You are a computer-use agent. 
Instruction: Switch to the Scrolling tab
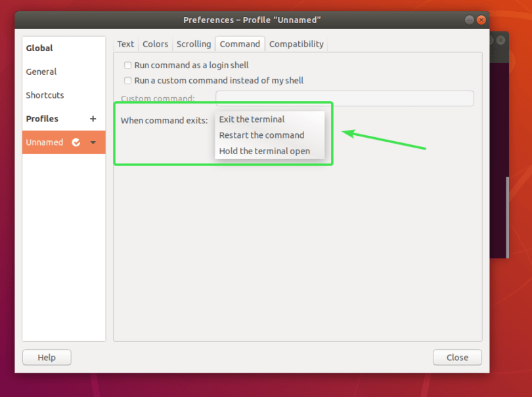coord(193,44)
